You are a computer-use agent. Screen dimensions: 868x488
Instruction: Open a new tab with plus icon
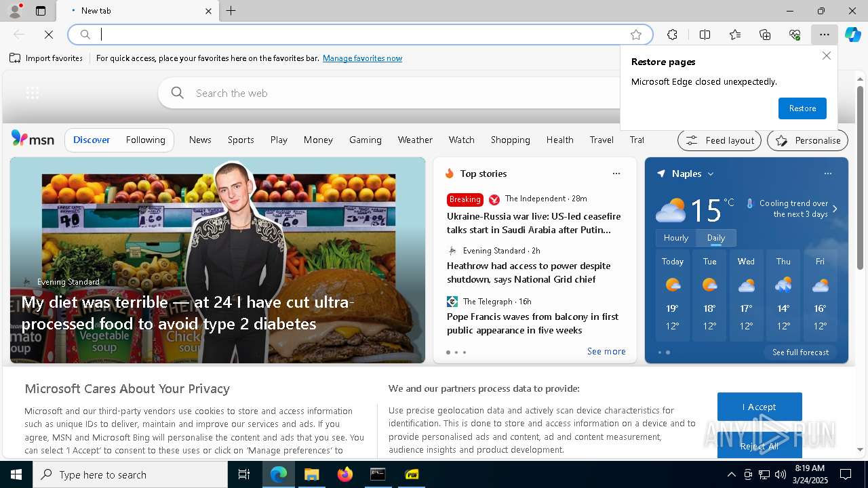tap(231, 11)
